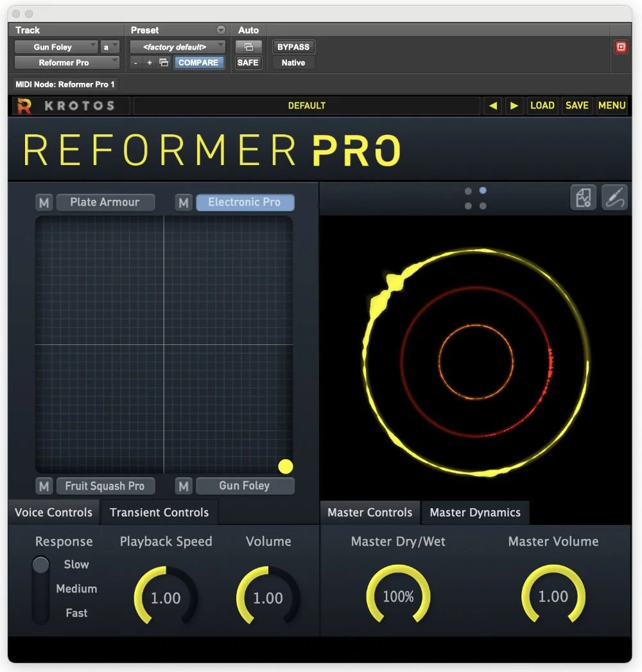Screen dimensions: 642x672
Task: Mute the Fruit Squash Pro library
Action: [x=44, y=486]
